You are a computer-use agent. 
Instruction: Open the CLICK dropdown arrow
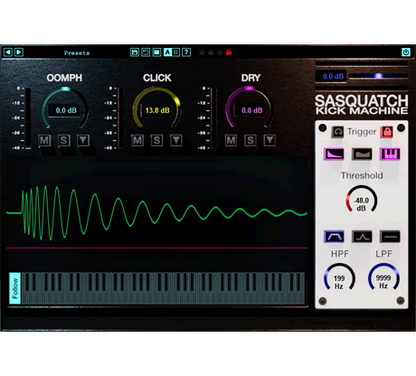pyautogui.click(x=176, y=140)
